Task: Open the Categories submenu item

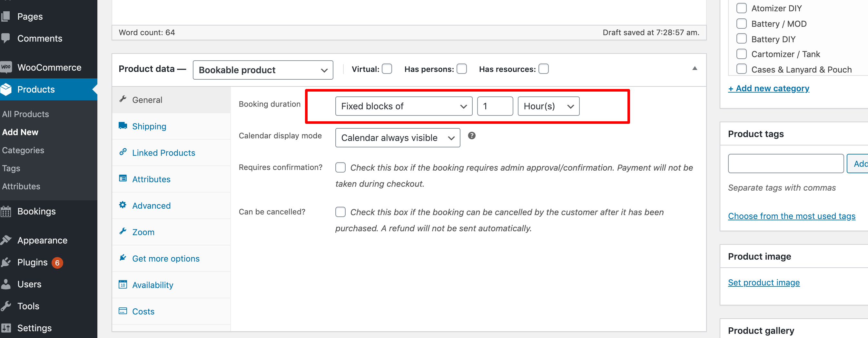Action: tap(23, 150)
